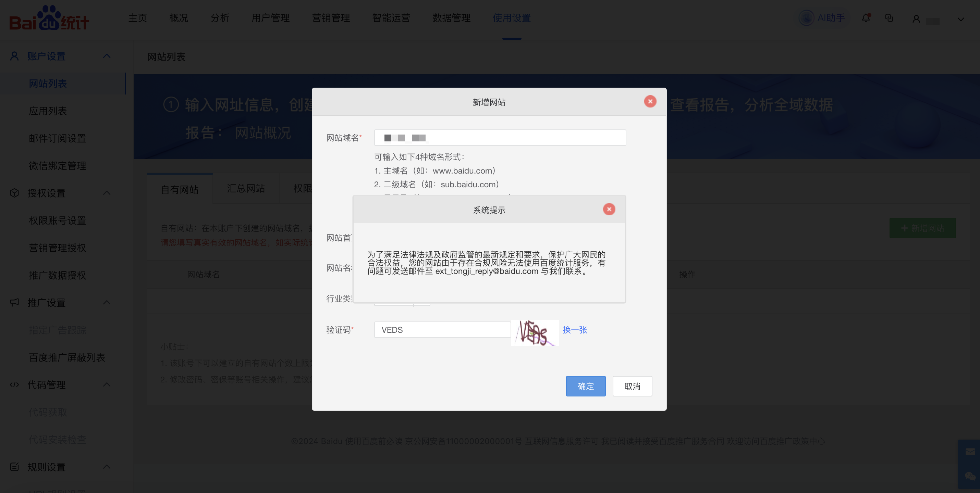Open 百度推广屏蔽列表 in the sidebar
980x493 pixels.
point(67,357)
